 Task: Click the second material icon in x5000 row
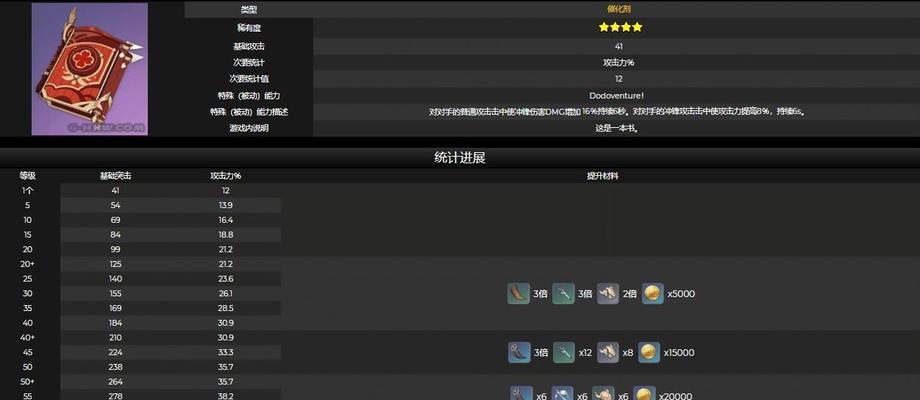click(564, 294)
